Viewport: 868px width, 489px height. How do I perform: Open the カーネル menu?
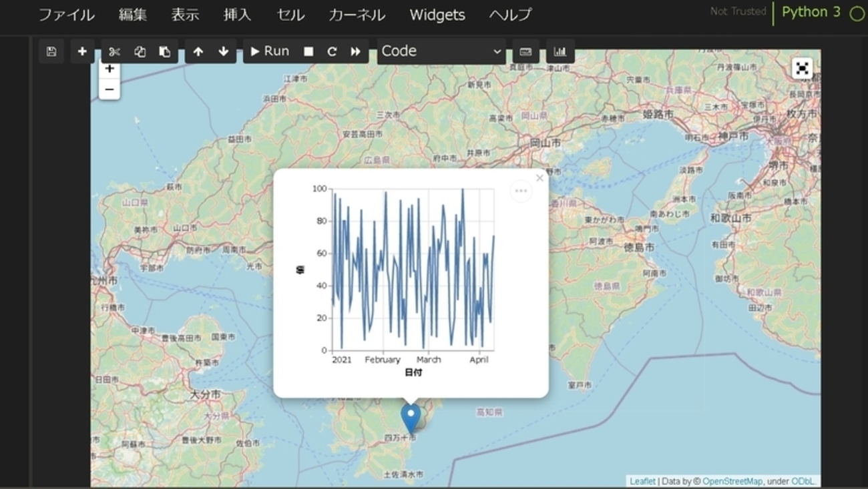pyautogui.click(x=357, y=15)
